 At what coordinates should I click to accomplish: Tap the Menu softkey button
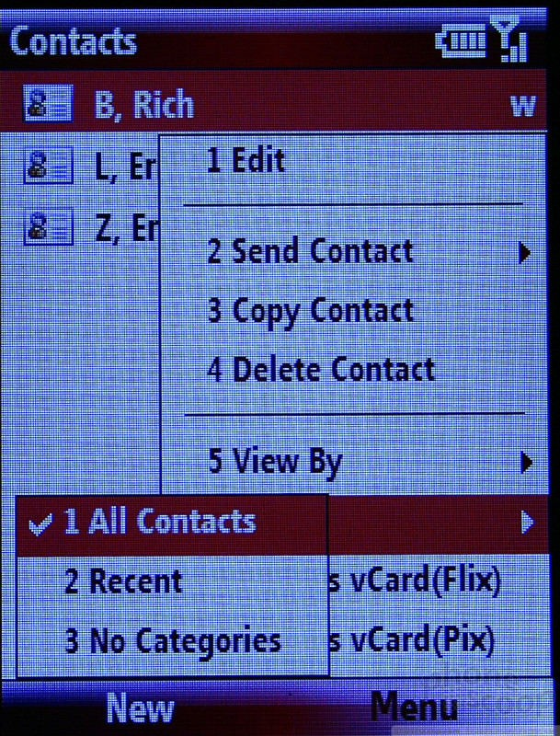[x=414, y=707]
